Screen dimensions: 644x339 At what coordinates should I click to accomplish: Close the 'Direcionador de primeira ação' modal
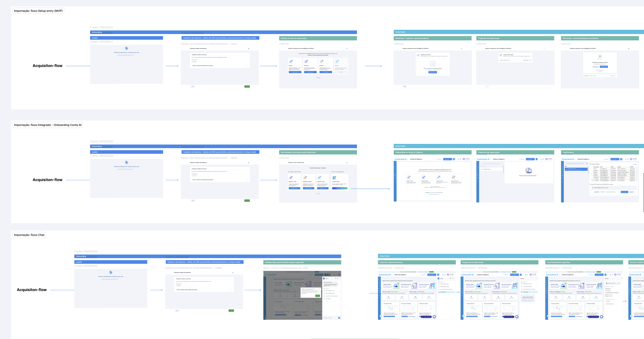point(347,163)
